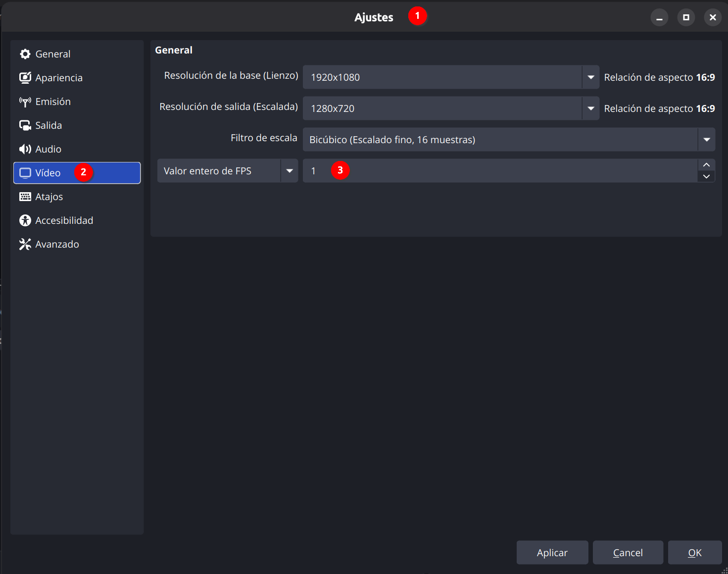Click the General gear icon in sidebar
The image size is (728, 574).
point(25,54)
